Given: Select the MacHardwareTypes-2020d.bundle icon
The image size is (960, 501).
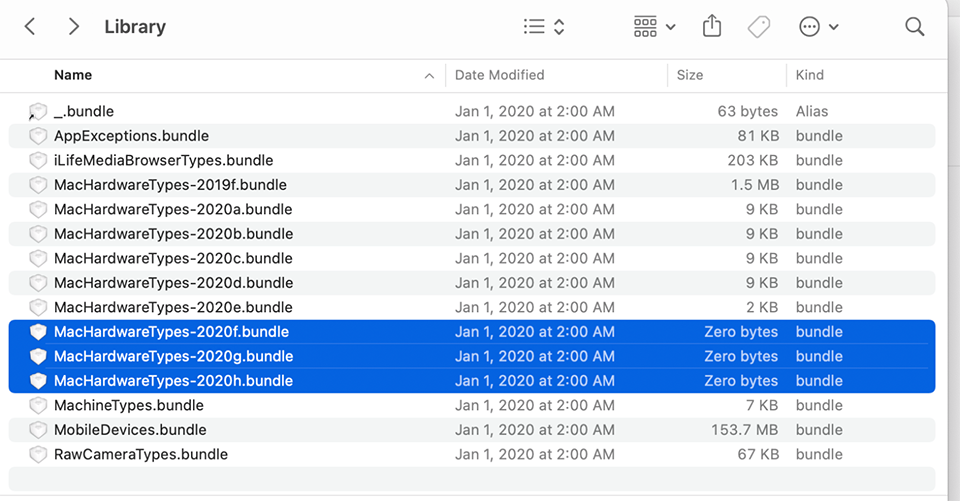Looking at the screenshot, I should coord(38,283).
